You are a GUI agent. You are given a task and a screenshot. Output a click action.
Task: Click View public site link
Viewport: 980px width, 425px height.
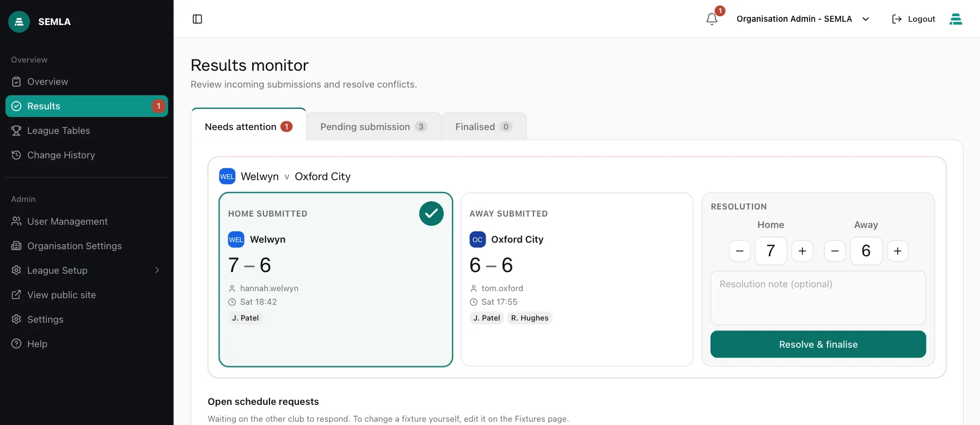[87, 295]
